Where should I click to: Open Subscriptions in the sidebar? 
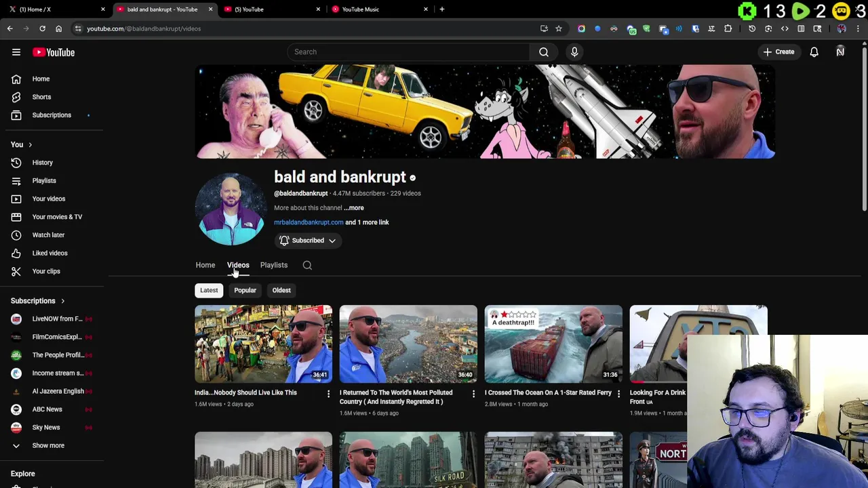52,115
